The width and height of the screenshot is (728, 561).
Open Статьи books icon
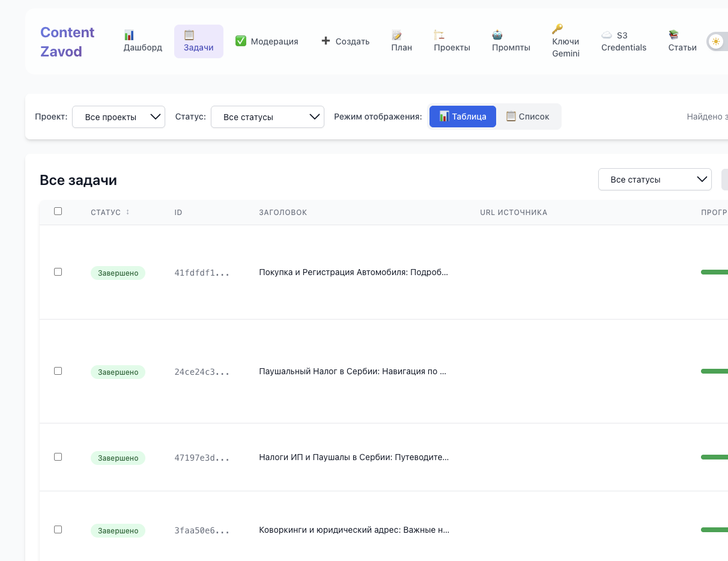coord(673,35)
